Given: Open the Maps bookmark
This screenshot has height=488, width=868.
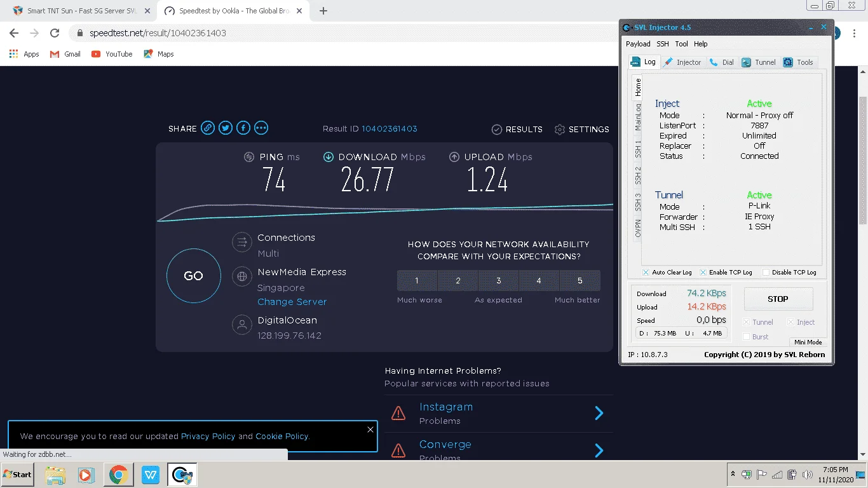Looking at the screenshot, I should coord(159,54).
